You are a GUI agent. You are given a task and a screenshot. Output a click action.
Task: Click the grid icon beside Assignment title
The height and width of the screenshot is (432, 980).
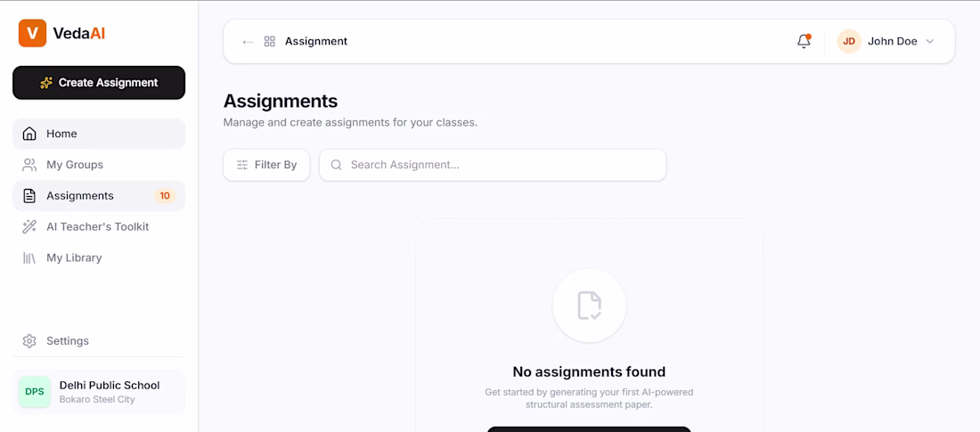269,41
